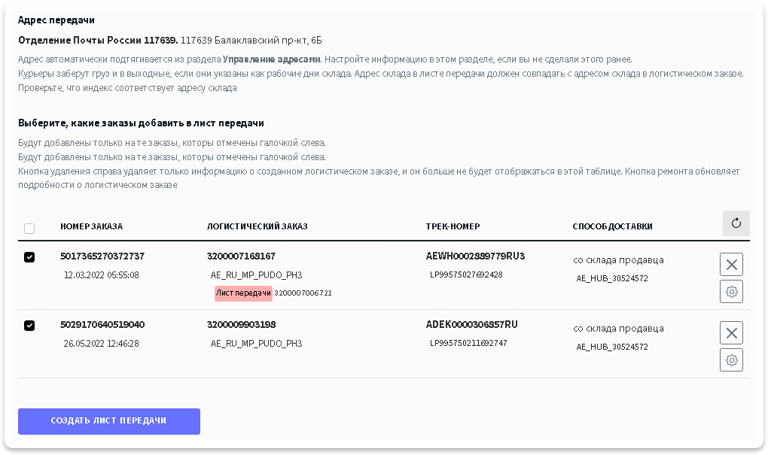Image resolution: width=768 pixels, height=455 pixels.
Task: Select track number ADEK0000306857RU
Action: point(472,324)
